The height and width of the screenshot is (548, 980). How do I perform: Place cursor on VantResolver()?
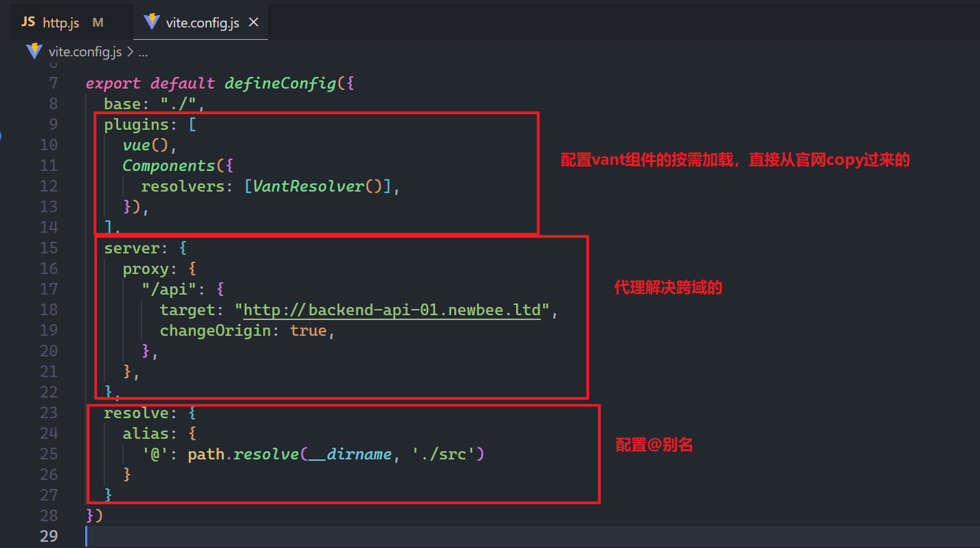click(x=317, y=186)
